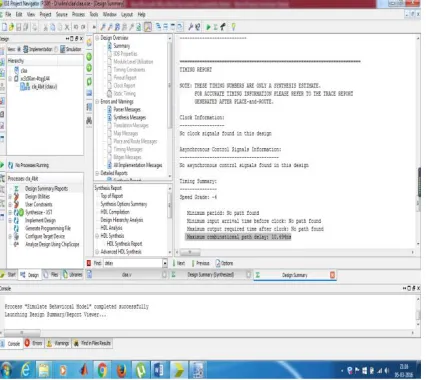Click the wrench icon in the toolbar
The width and height of the screenshot is (426, 380).
(191, 27)
